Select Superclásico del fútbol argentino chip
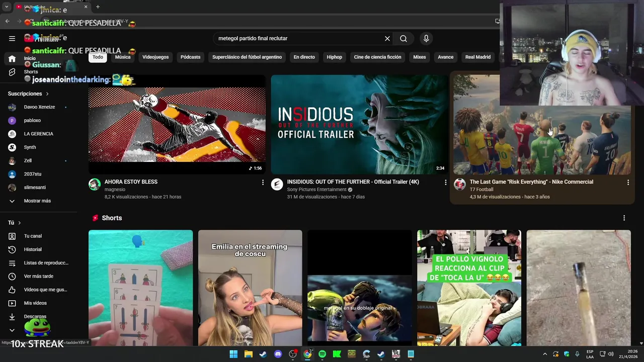 [x=247, y=57]
